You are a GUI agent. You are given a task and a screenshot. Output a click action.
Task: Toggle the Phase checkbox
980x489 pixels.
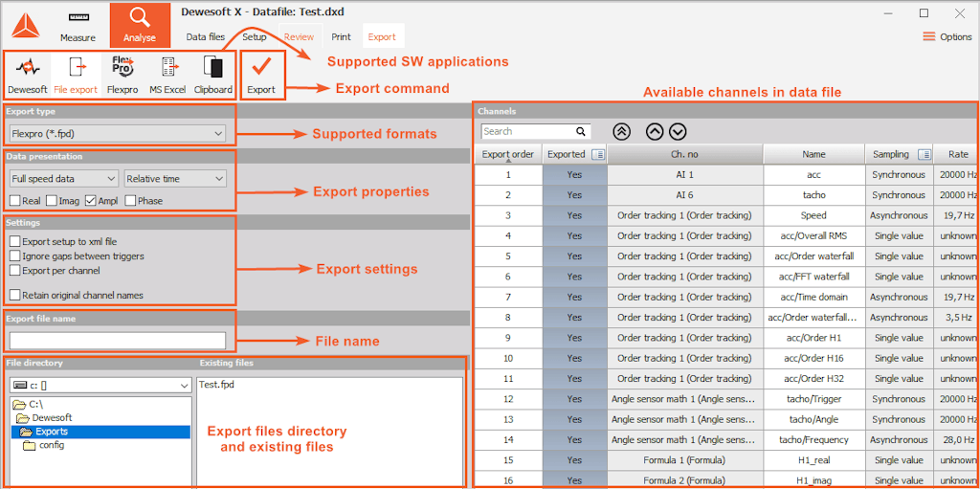[x=130, y=201]
